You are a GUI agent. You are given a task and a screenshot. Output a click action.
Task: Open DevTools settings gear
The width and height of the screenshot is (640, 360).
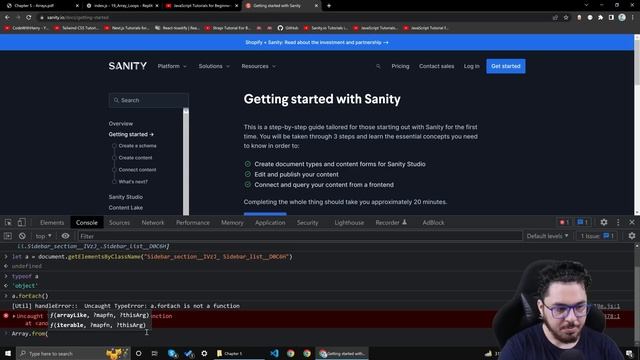pyautogui.click(x=604, y=222)
